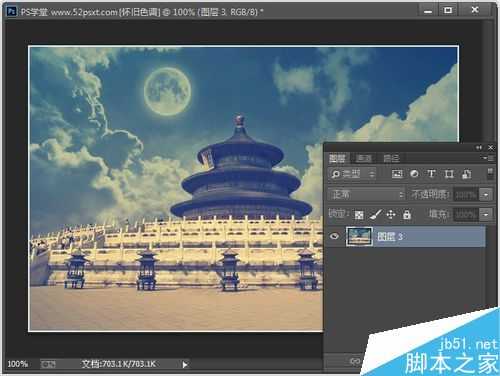Viewport: 500px width, 376px height.
Task: Filter layers by adjustment layer icon
Action: pyautogui.click(x=414, y=174)
